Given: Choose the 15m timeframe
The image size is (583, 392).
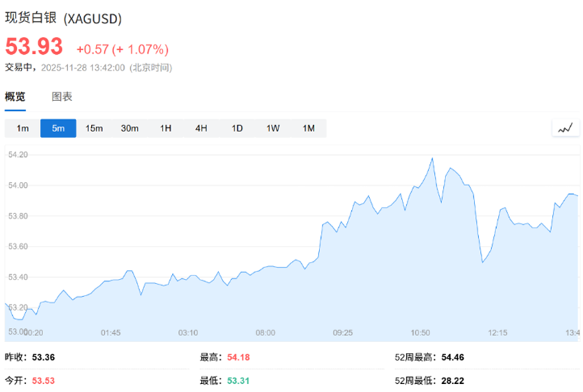Looking at the screenshot, I should [x=94, y=129].
